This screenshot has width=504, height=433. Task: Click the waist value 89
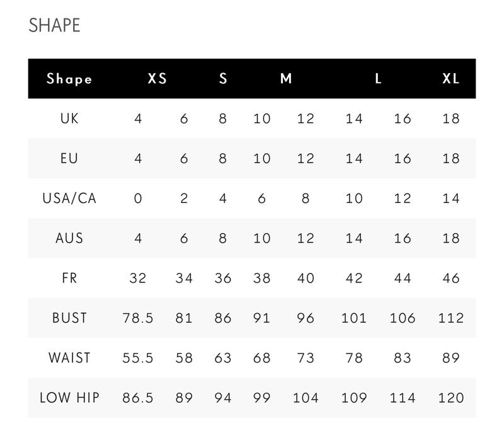[450, 358]
